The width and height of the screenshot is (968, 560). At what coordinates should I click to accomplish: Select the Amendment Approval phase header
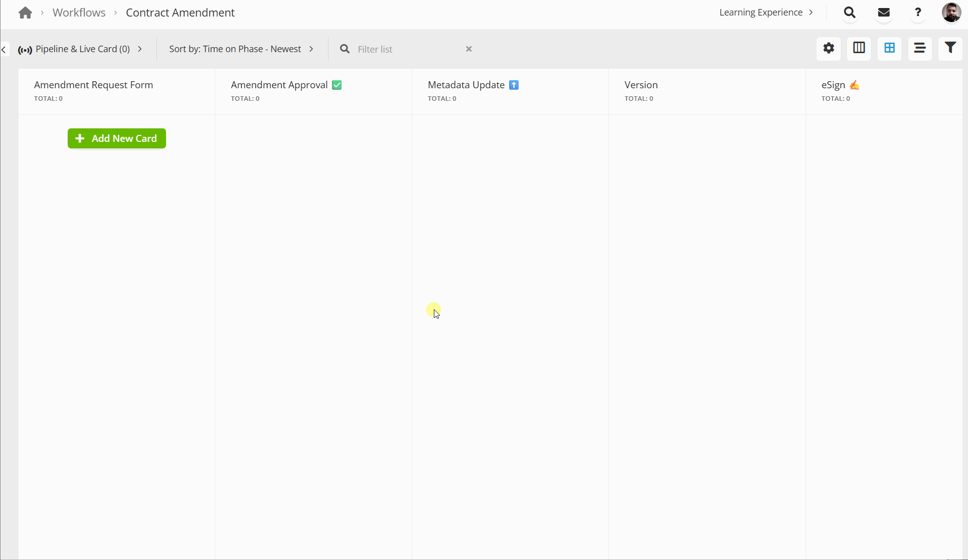[279, 85]
